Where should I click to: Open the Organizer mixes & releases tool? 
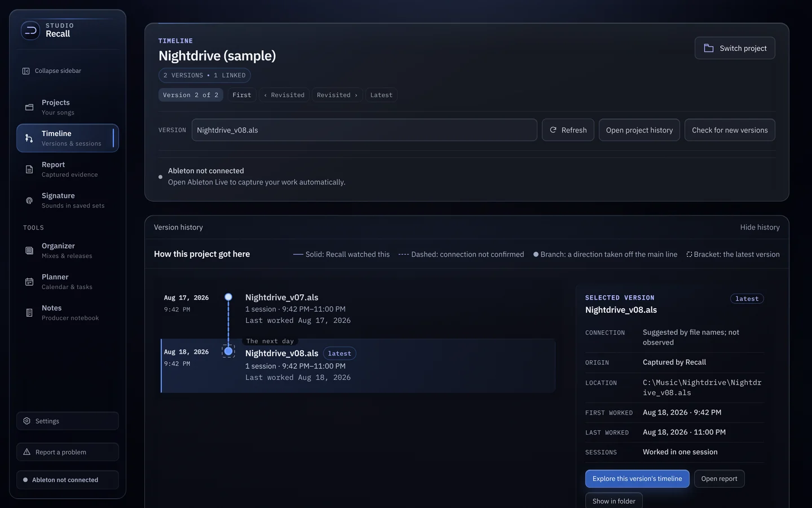tap(68, 251)
